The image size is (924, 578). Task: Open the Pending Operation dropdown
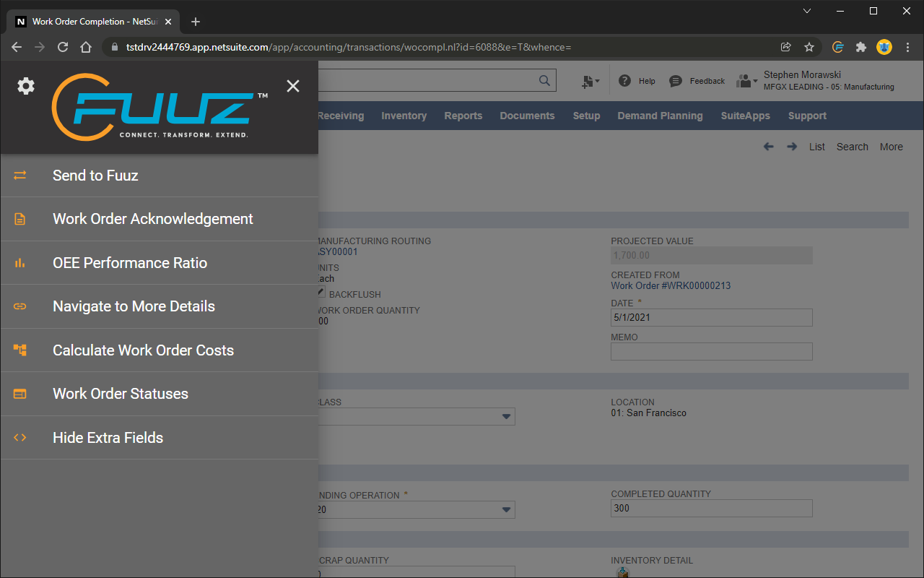tap(505, 509)
